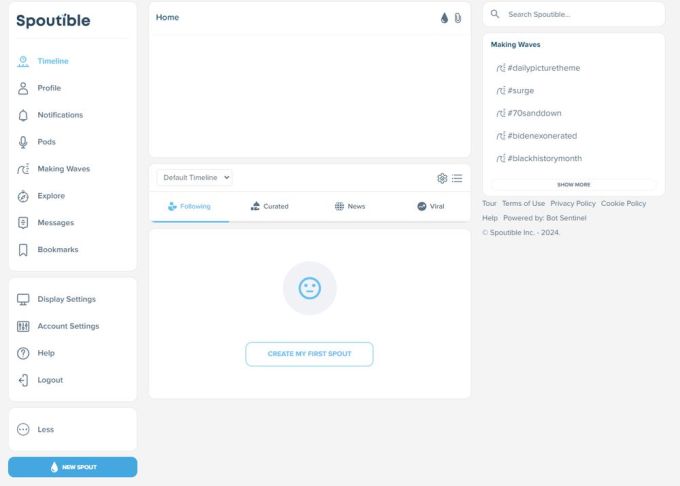
Task: Click the Bookmarks icon
Action: 23,250
